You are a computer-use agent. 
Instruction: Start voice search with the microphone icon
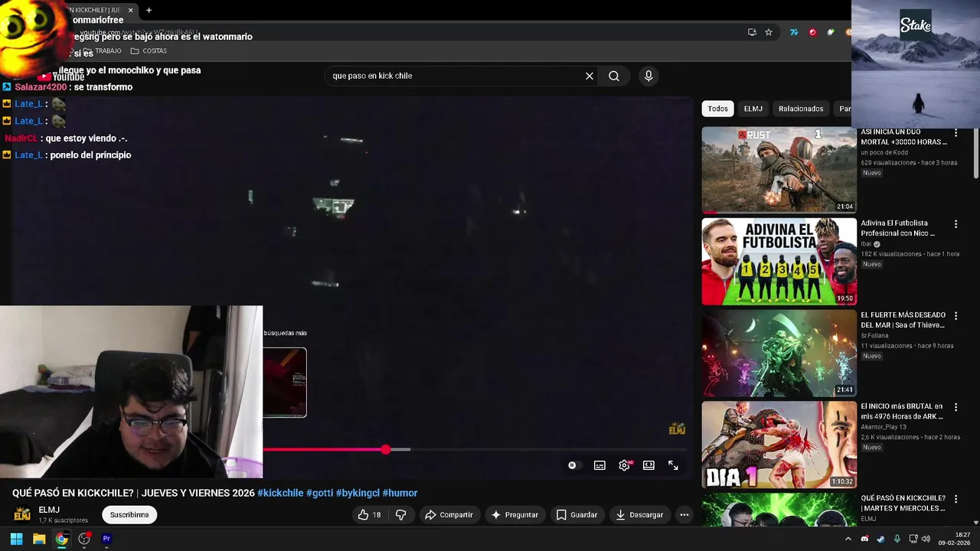point(648,76)
